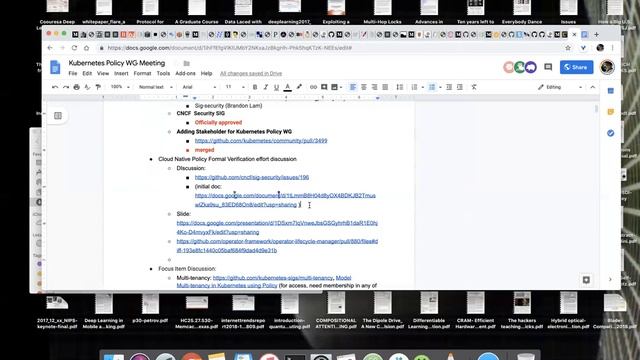Open the File menu

tap(73, 73)
